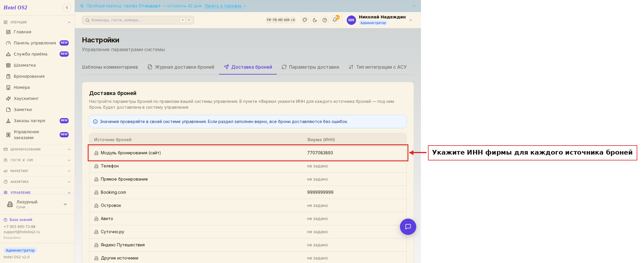This screenshot has height=263, width=644.
Task: Expand the Ценообразование section
Action: pos(37,149)
